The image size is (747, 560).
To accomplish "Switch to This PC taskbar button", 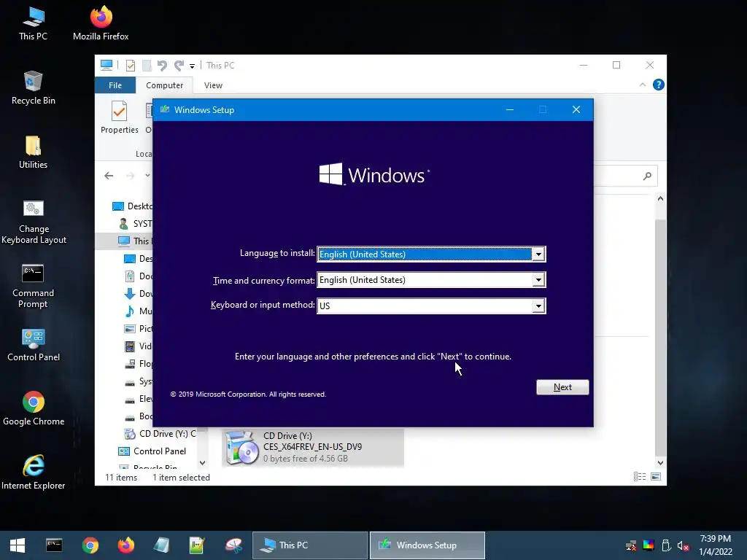I will (x=309, y=545).
